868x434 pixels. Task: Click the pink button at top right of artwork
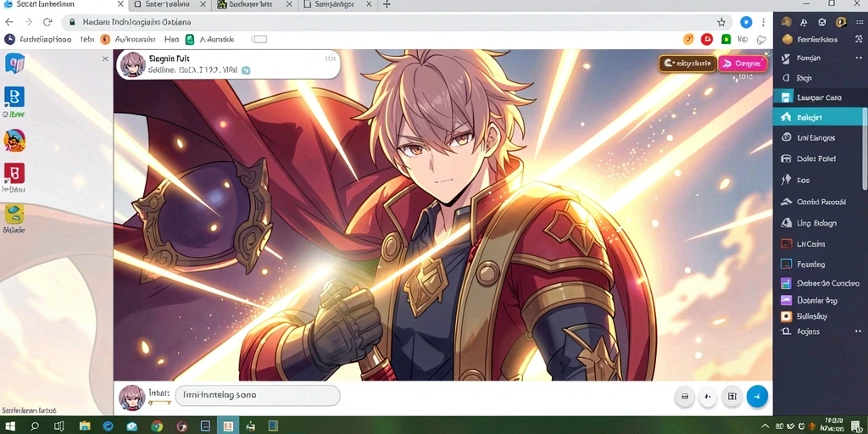743,64
